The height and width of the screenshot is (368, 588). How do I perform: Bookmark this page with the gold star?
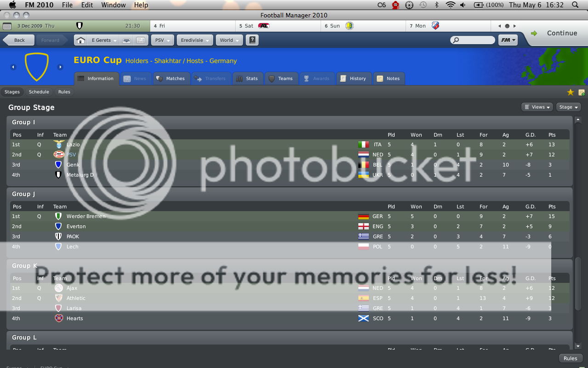point(571,92)
